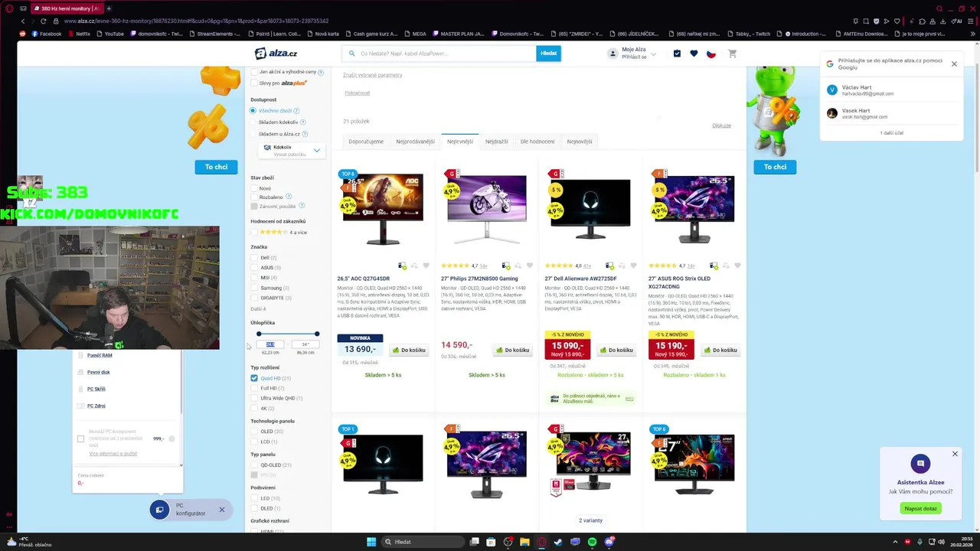Click right banner To chci button
The height and width of the screenshot is (551, 980).
(775, 167)
